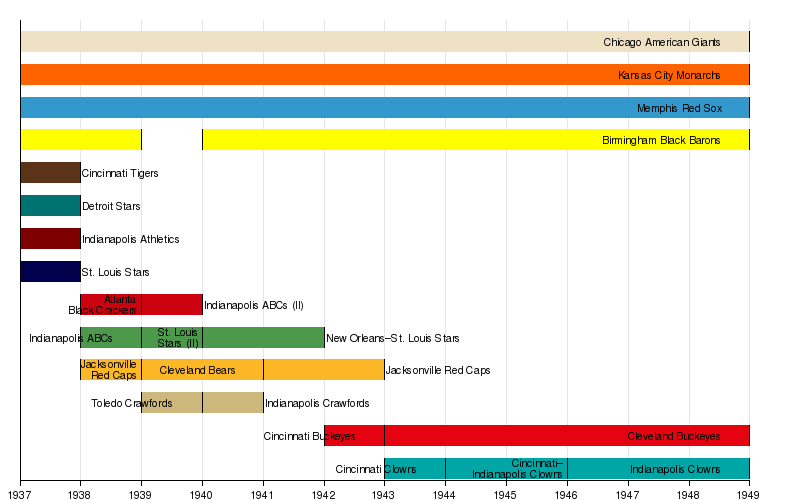Select the 1940 year marker on axis

click(202, 494)
